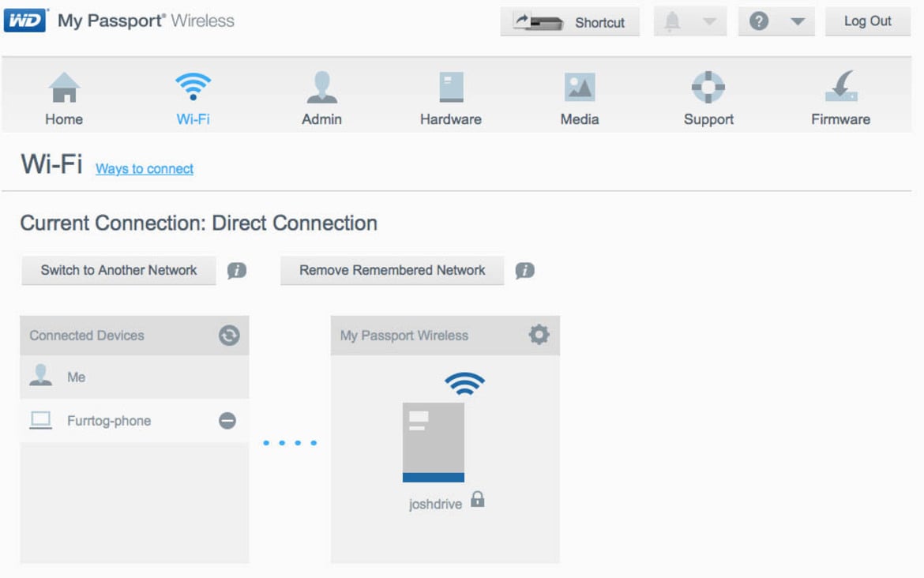Select the Me device row
Viewport: 924px width, 578px height.
[134, 377]
